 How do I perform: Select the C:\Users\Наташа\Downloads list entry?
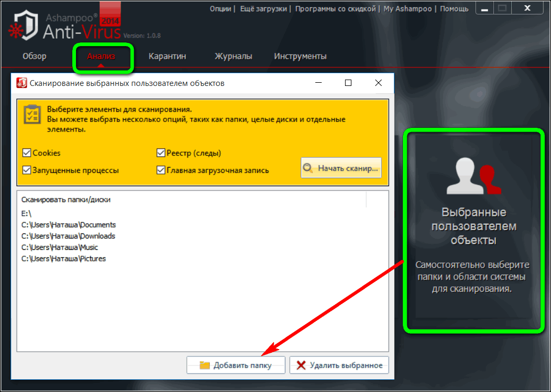coord(68,236)
